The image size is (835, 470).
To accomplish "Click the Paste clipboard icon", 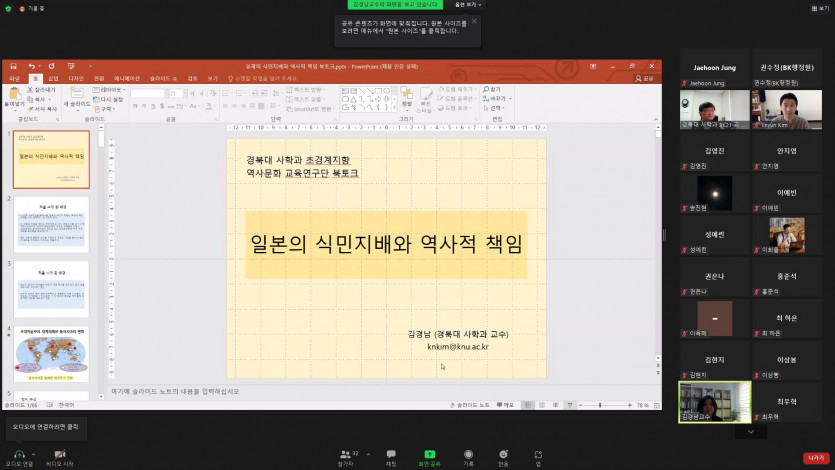I will tap(14, 94).
